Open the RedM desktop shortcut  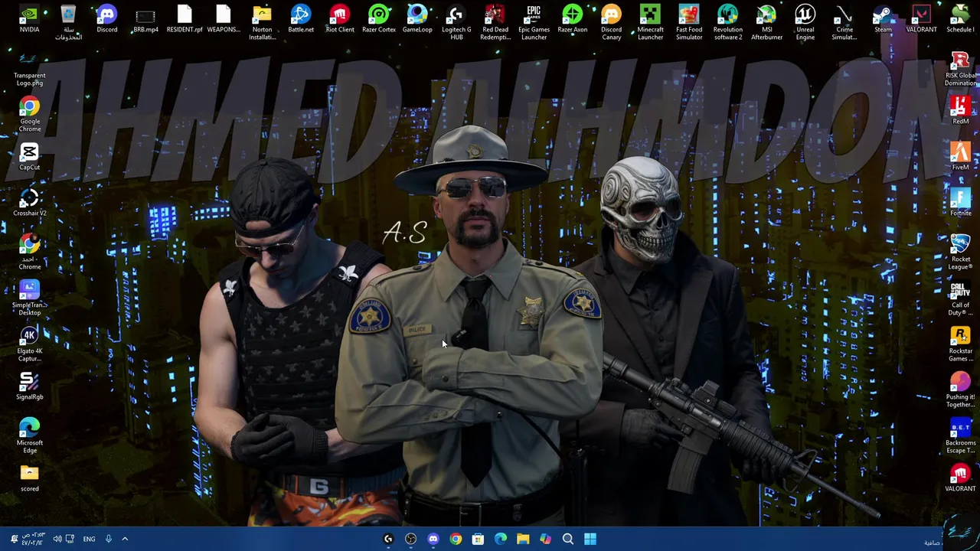(x=960, y=110)
